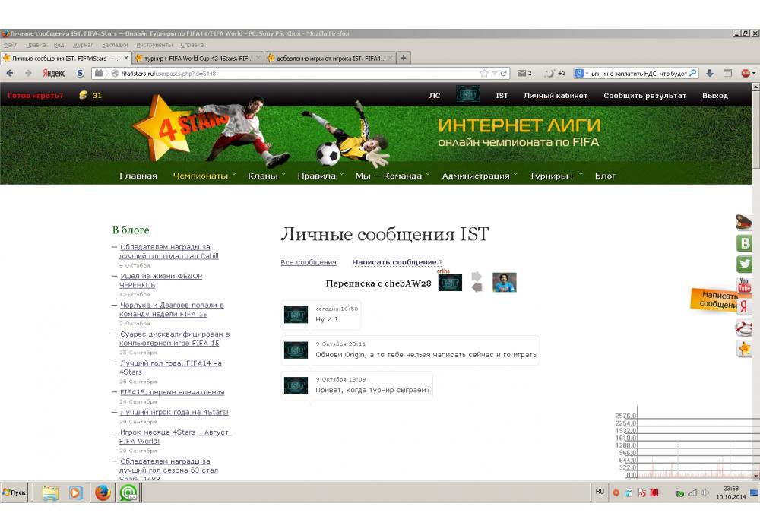This screenshot has width=760, height=532.
Task: Click the mail envelope toolbar icon
Action: tap(521, 74)
